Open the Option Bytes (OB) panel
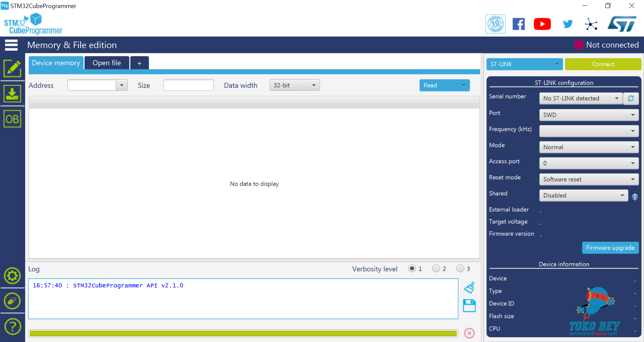The height and width of the screenshot is (342, 644). pyautogui.click(x=12, y=119)
